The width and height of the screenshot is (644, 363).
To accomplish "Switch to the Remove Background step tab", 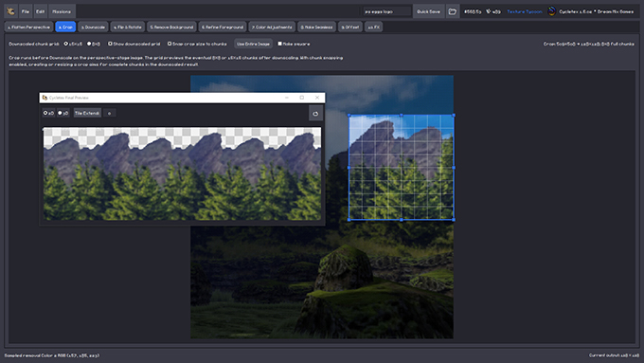I will click(x=171, y=27).
